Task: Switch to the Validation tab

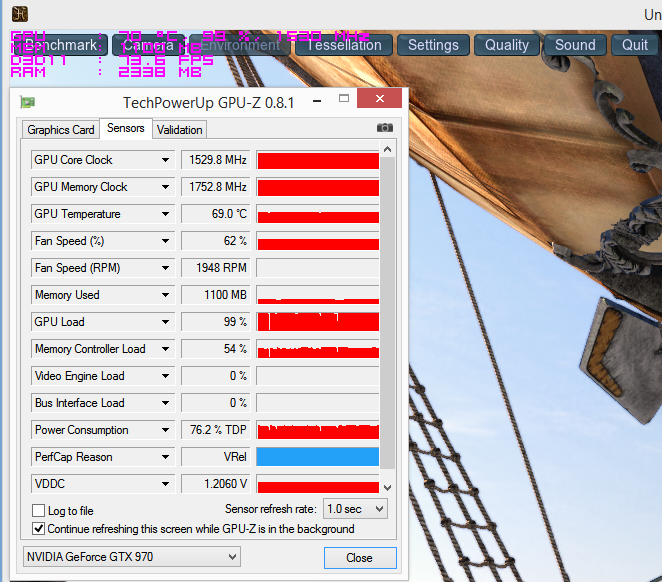Action: (179, 130)
